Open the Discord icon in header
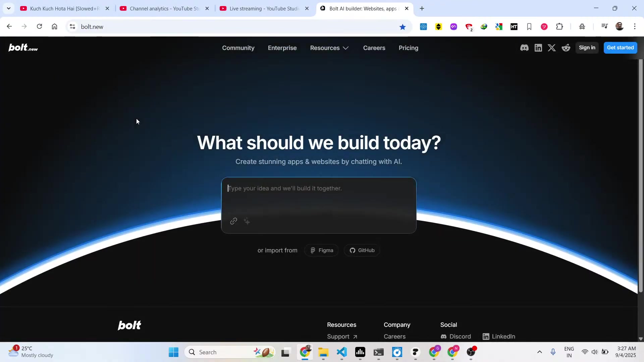Image resolution: width=644 pixels, height=362 pixels. tap(524, 48)
